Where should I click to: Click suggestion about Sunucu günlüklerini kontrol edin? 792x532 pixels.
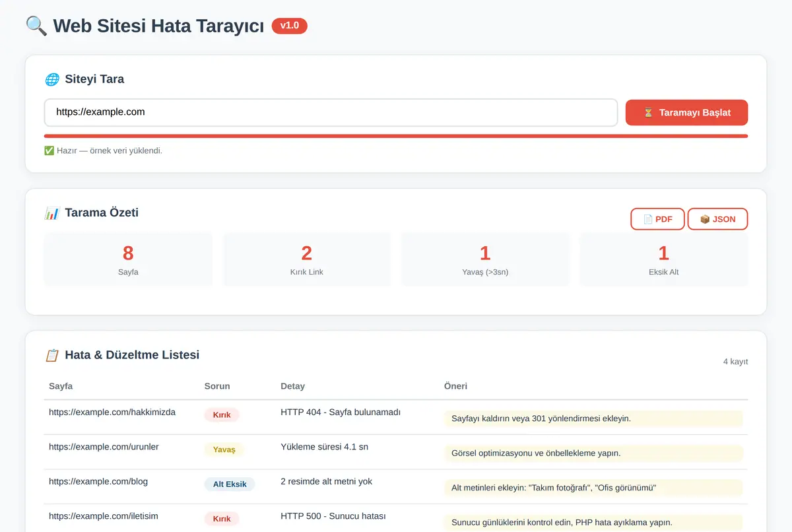593,522
